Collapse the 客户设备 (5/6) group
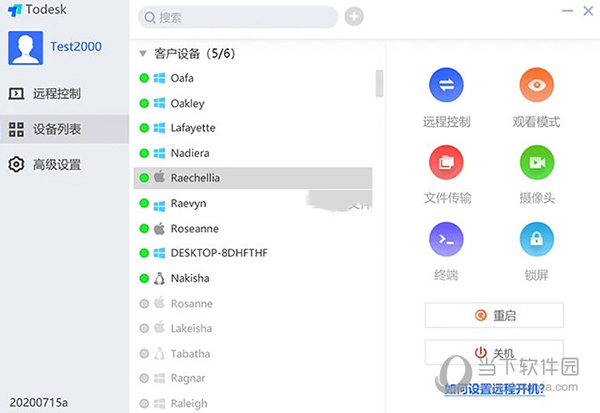 (143, 53)
